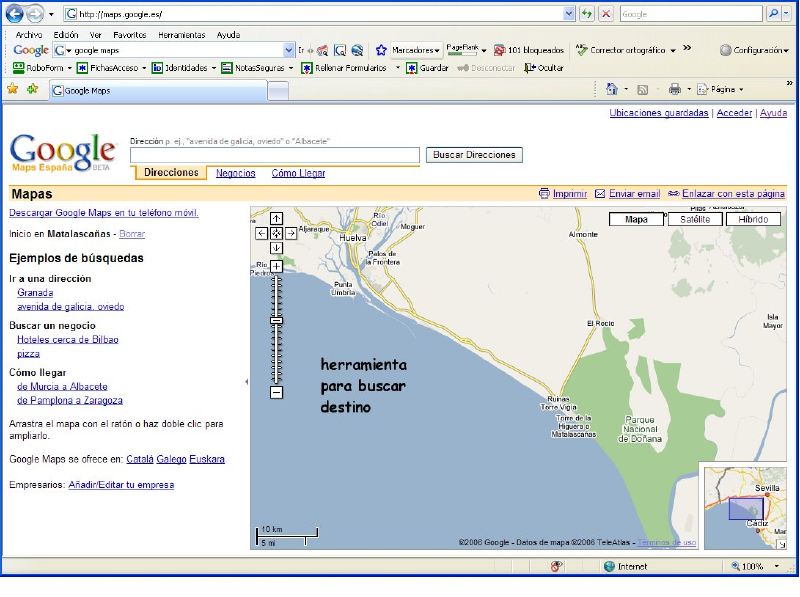Click the Ocultar button in RoboForm toolbar
The width and height of the screenshot is (800, 597).
point(544,67)
